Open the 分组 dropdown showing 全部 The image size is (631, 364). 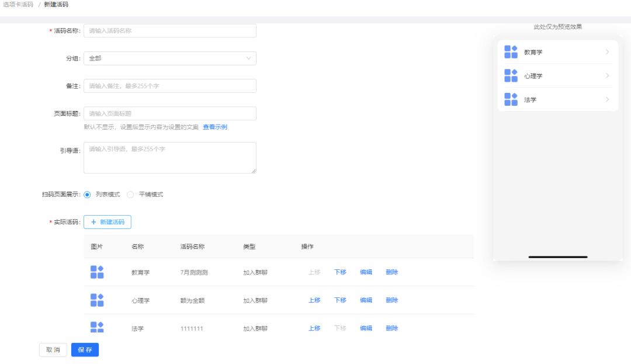coord(169,58)
